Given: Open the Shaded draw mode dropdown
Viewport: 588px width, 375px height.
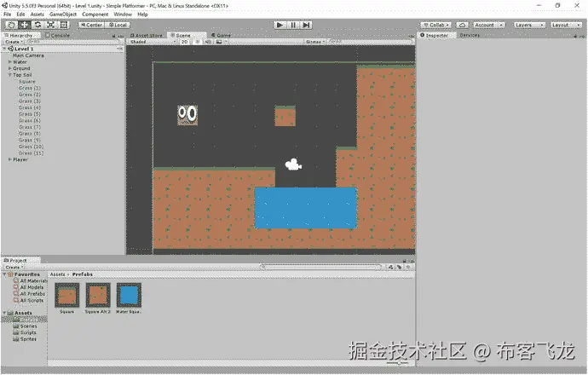Looking at the screenshot, I should coord(153,42).
